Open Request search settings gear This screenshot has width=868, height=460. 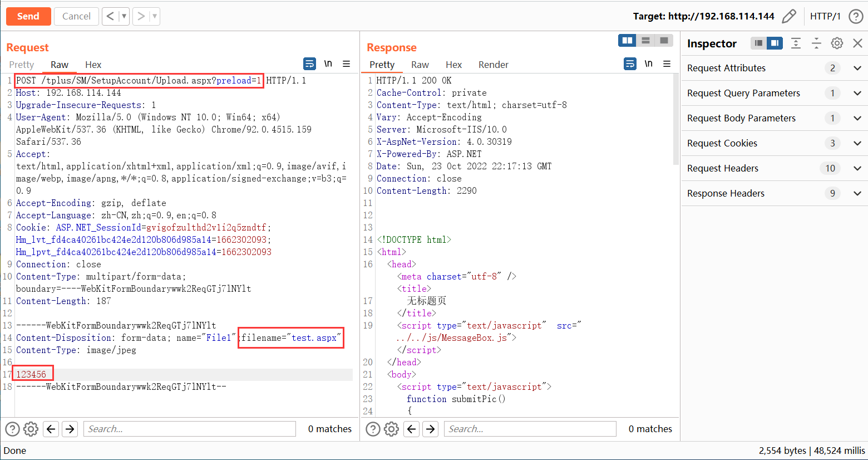pos(31,429)
